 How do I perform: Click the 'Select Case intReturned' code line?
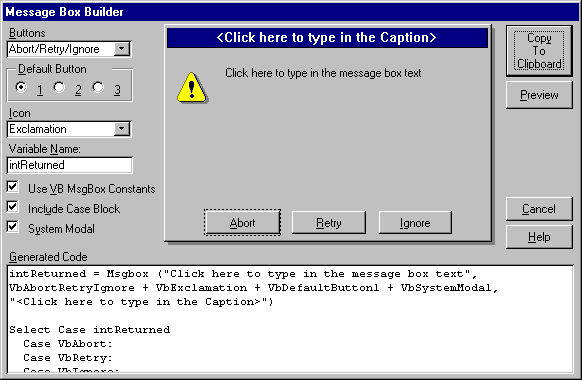pyautogui.click(x=89, y=330)
